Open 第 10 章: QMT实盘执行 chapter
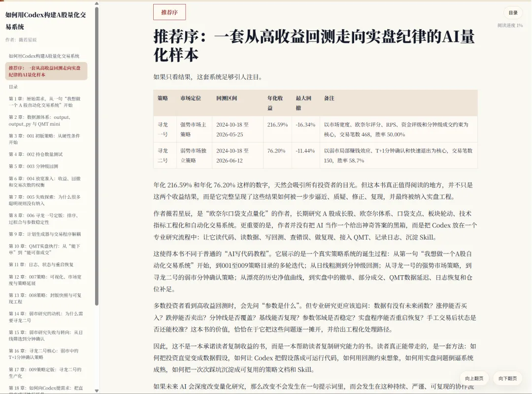 click(44, 250)
